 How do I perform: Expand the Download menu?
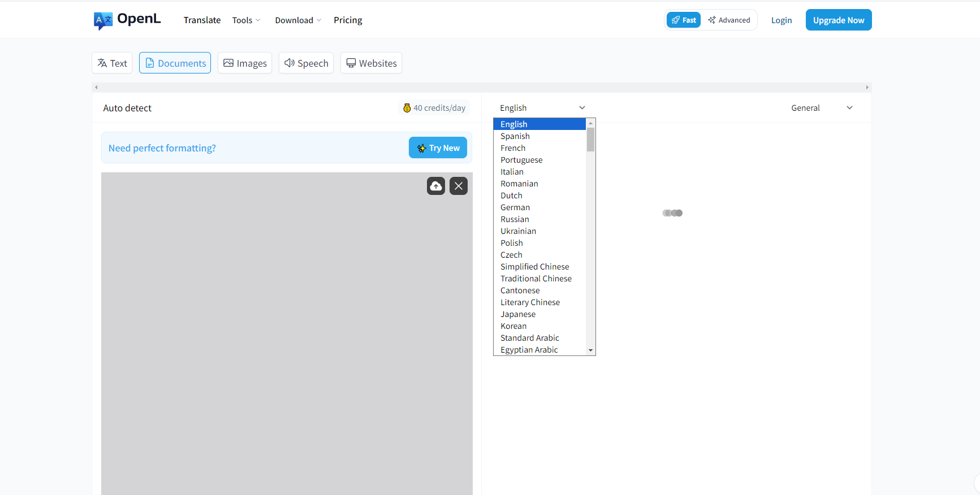pos(298,20)
